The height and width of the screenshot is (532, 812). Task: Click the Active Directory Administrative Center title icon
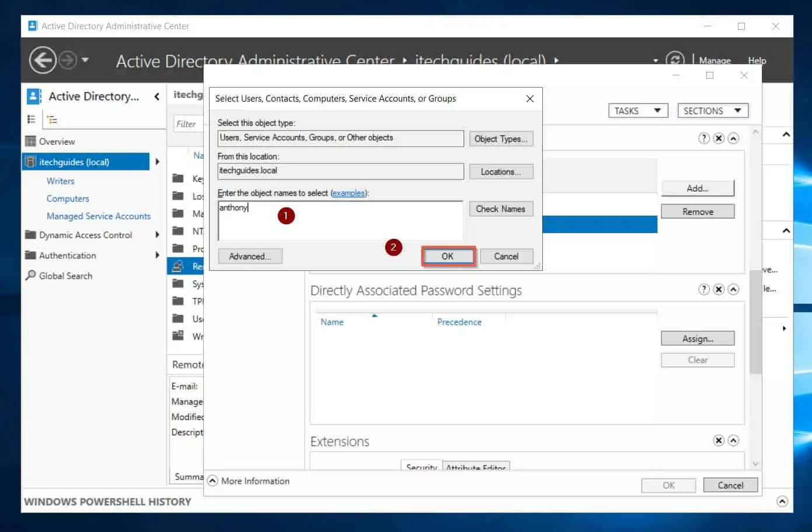point(33,26)
